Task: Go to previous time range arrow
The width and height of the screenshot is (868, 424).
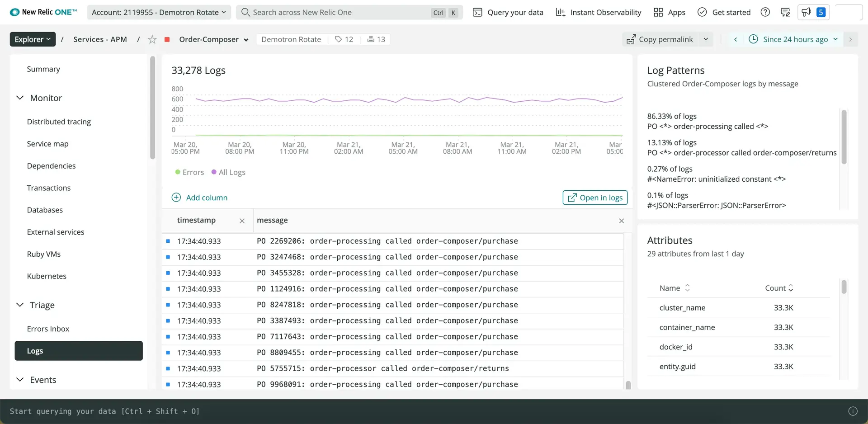Action: (736, 39)
